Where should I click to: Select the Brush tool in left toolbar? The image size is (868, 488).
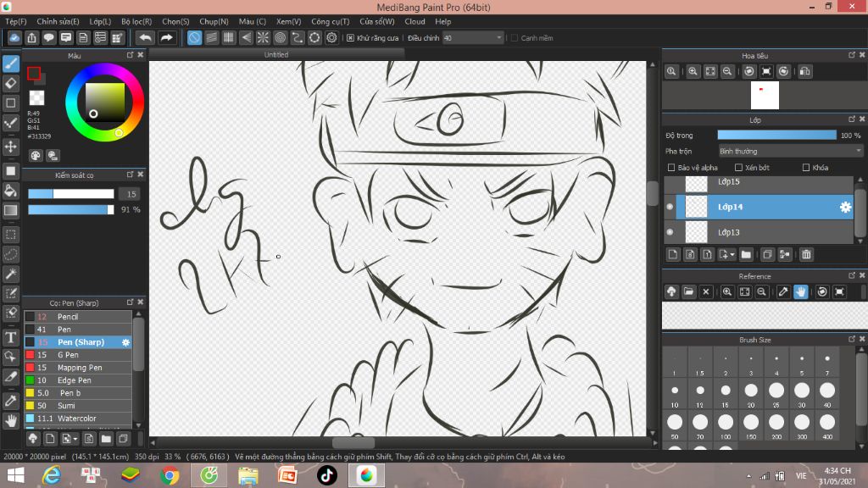tap(10, 64)
